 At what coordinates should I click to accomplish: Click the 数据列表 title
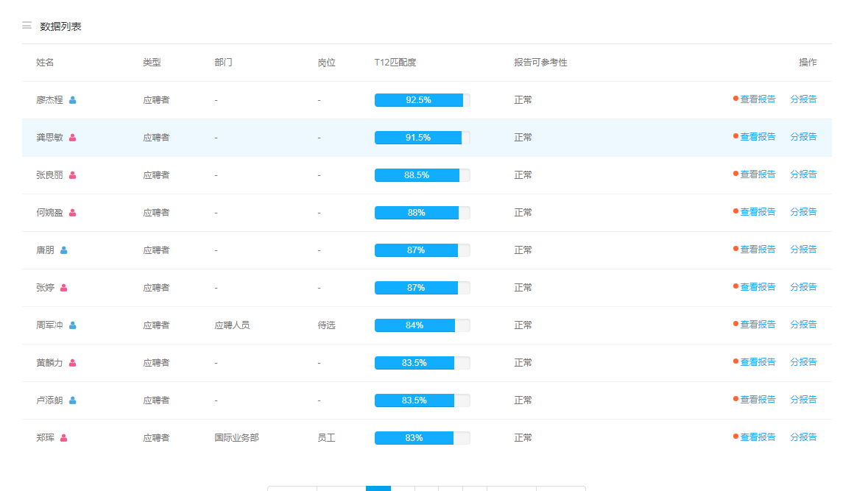61,27
